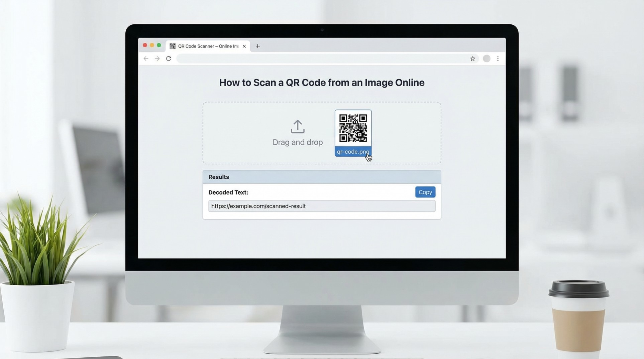Bookmark the page using the star icon
This screenshot has width=644, height=359.
click(472, 58)
